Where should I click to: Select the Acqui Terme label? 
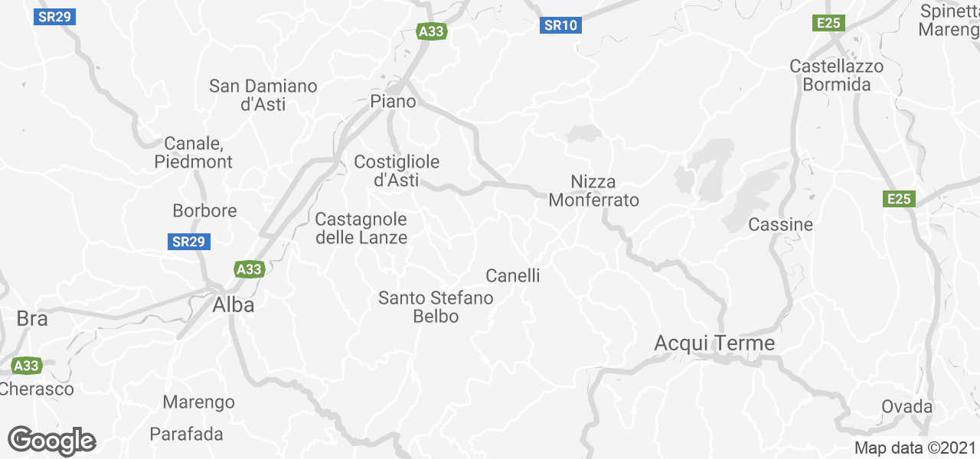click(x=714, y=344)
